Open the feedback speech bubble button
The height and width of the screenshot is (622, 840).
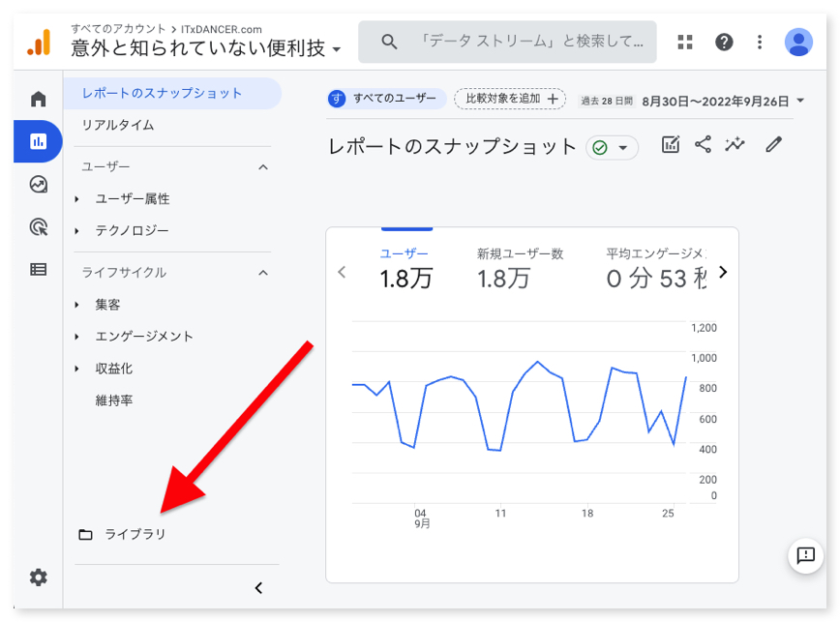(x=804, y=555)
